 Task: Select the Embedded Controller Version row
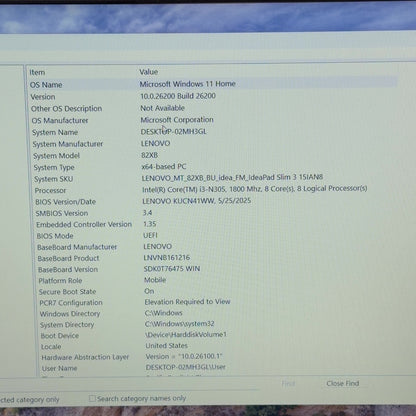pos(213,224)
